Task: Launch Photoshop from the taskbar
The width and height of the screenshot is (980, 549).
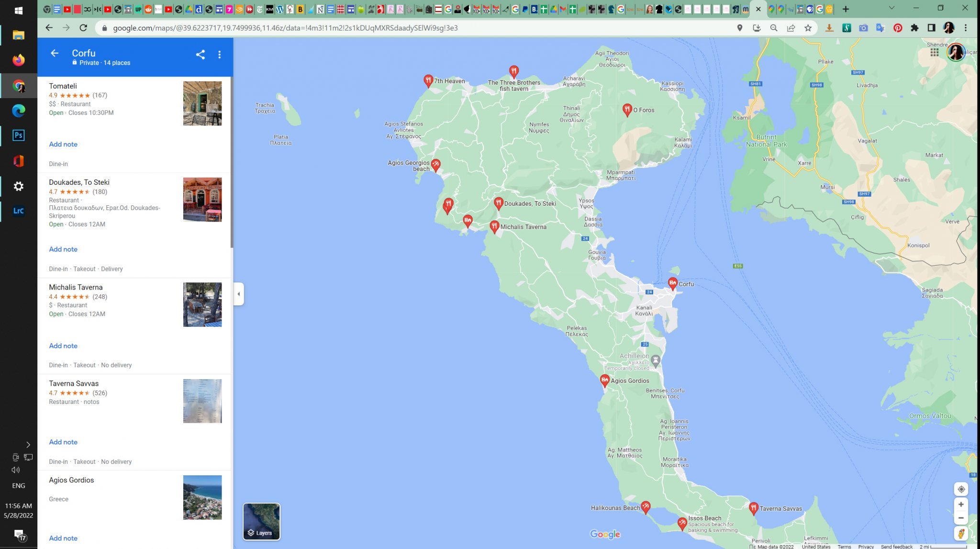Action: point(19,135)
